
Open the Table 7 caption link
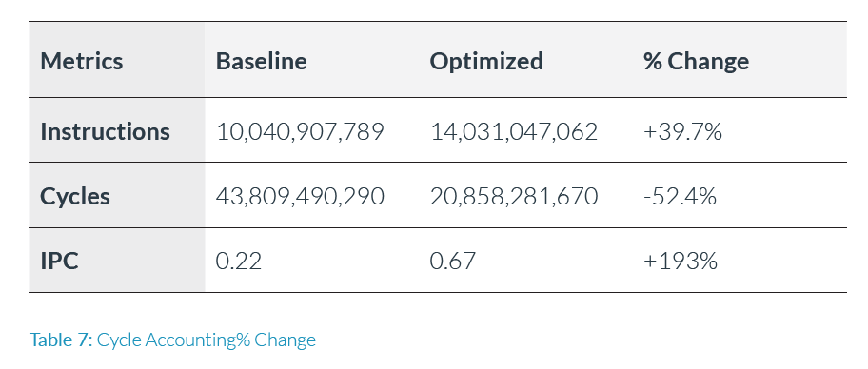172,340
